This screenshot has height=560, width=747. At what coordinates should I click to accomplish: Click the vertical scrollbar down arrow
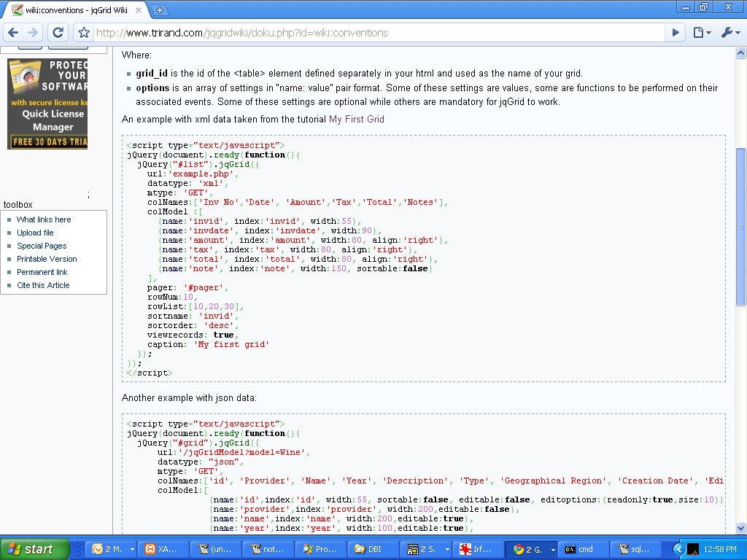(x=740, y=528)
